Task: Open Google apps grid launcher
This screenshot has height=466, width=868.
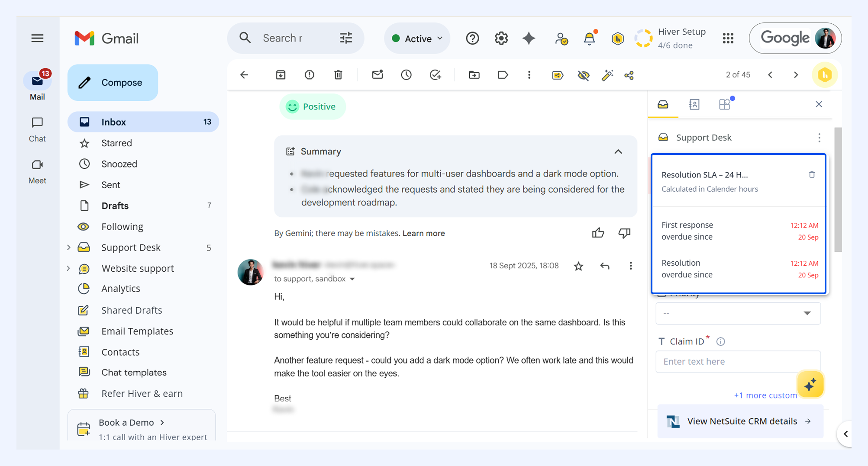Action: pos(728,39)
